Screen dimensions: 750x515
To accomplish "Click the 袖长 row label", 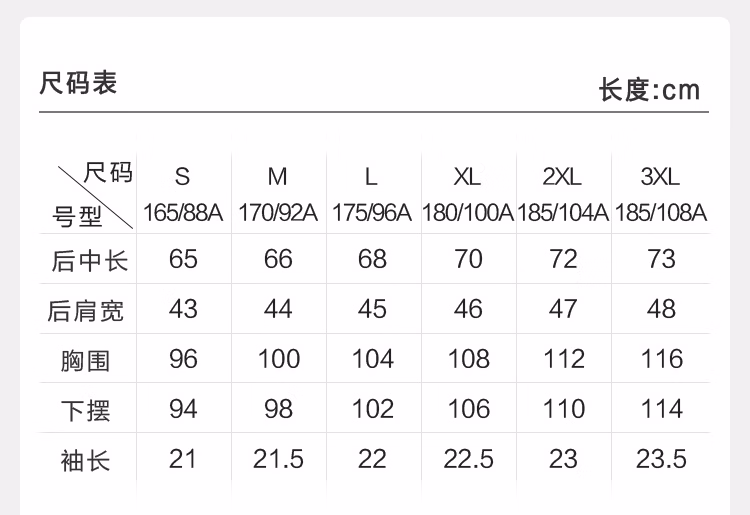I will 85,461.
